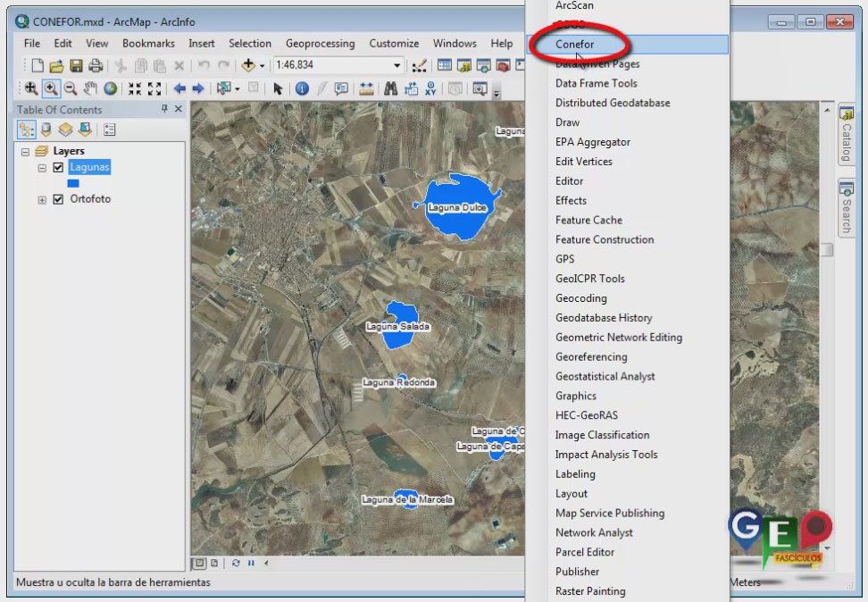Toggle visibility of Lagunas layer
This screenshot has width=868, height=602.
[58, 167]
